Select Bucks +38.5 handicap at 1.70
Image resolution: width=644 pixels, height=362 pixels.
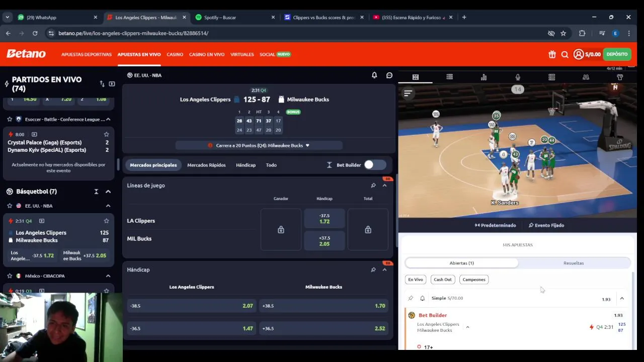[324, 306]
